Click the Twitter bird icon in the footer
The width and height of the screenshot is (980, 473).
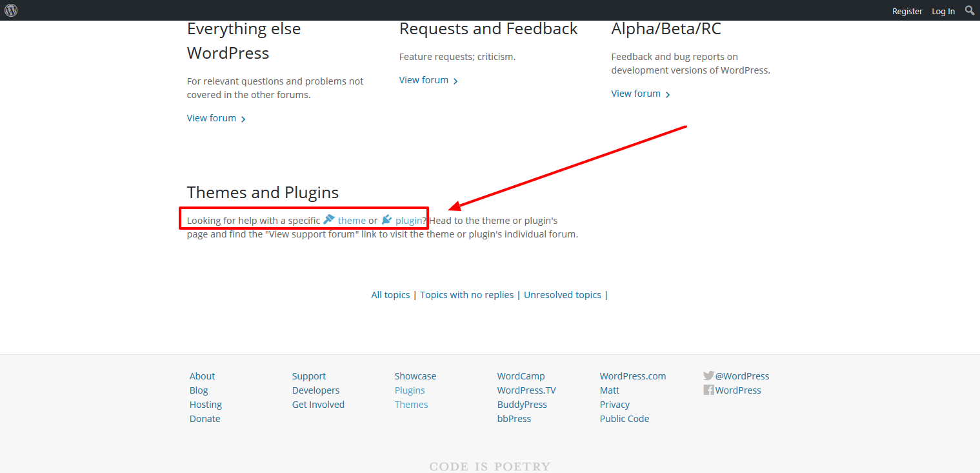coord(708,376)
